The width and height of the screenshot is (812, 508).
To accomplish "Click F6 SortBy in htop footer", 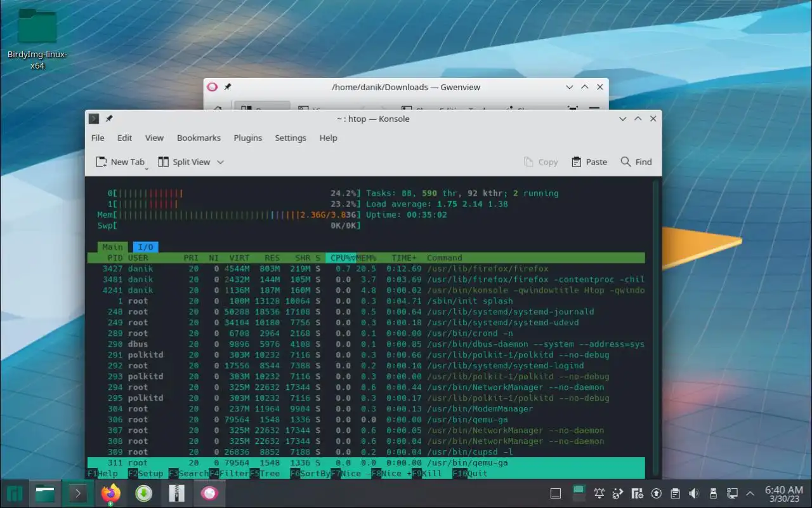I will coord(311,474).
